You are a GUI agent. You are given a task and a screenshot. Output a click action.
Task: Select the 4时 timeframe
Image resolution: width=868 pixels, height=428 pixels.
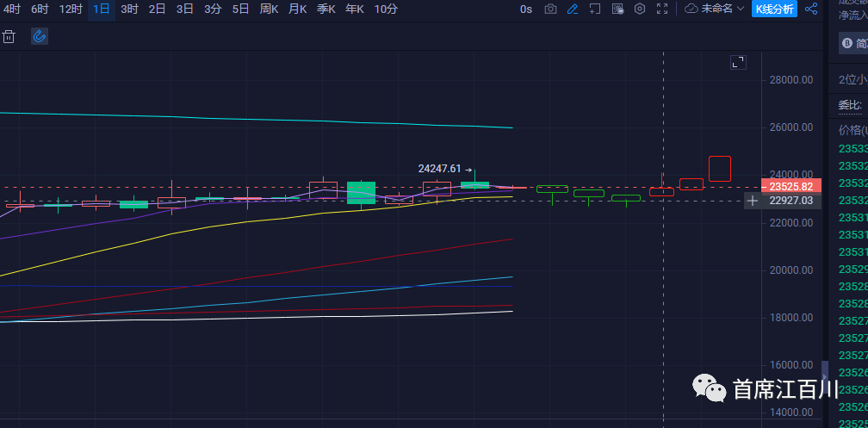click(12, 9)
